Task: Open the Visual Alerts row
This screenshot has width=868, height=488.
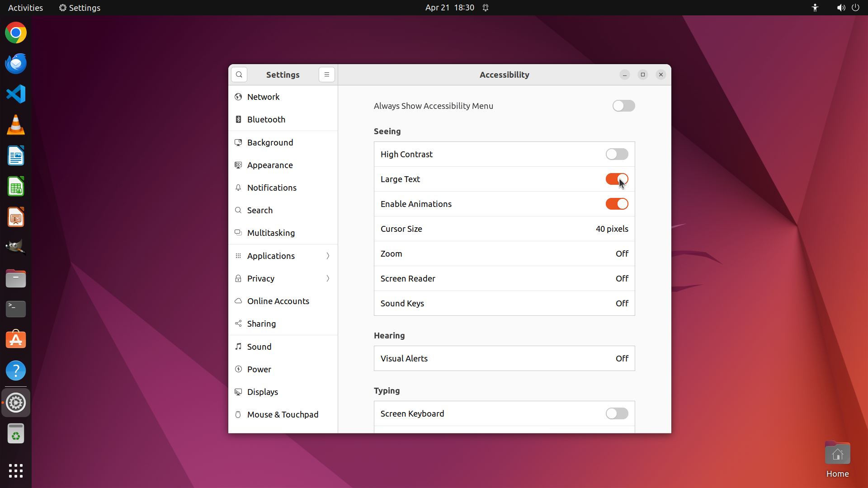Action: point(504,358)
